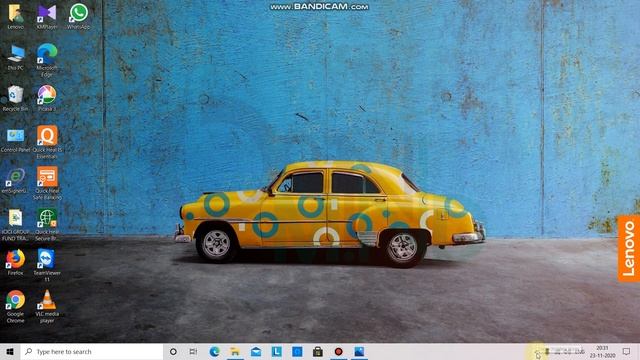Launch Quick Heal Safe Banking shortcut
This screenshot has height=360, width=640.
click(47, 183)
